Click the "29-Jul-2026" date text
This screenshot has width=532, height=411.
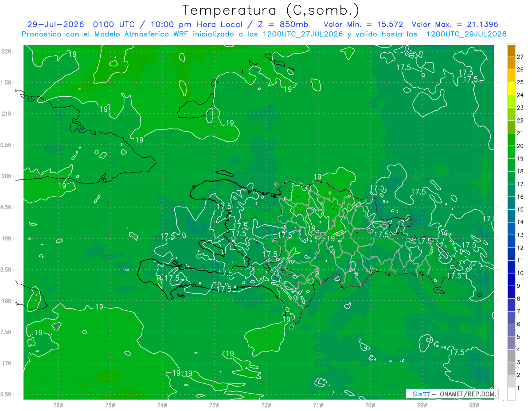pyautogui.click(x=55, y=24)
